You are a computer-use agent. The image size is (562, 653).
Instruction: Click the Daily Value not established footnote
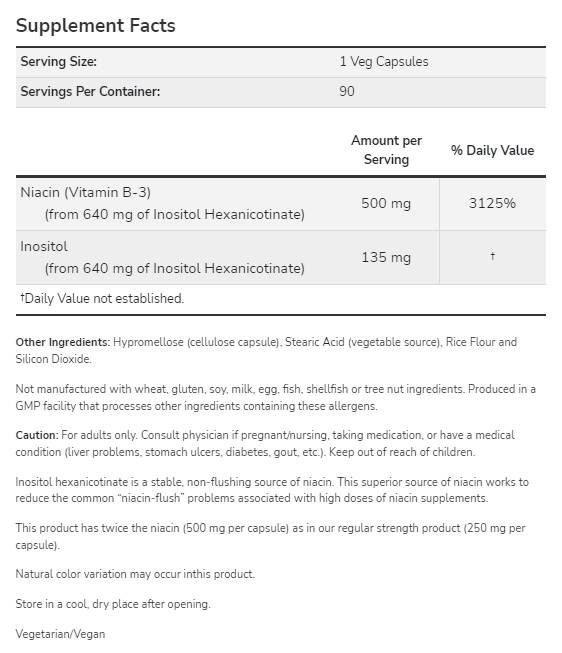(x=102, y=298)
